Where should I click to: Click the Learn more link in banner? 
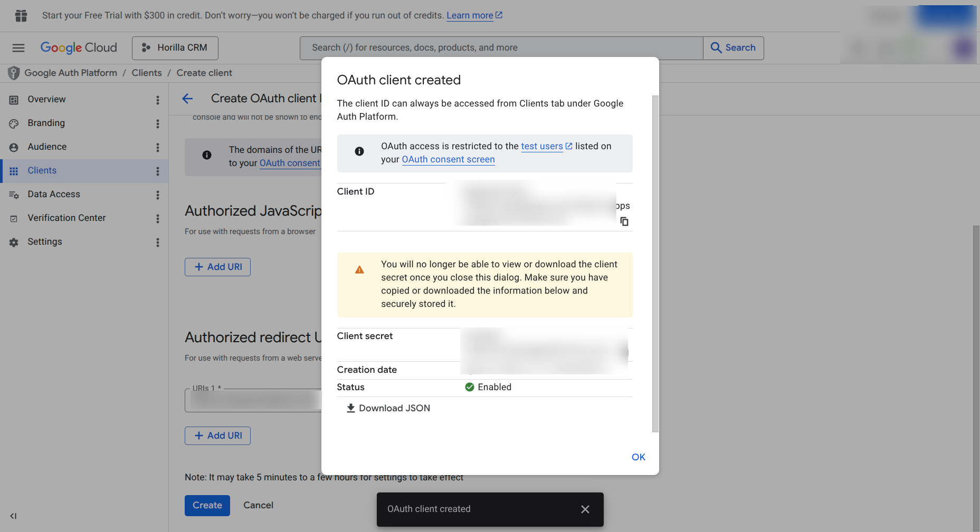tap(474, 15)
